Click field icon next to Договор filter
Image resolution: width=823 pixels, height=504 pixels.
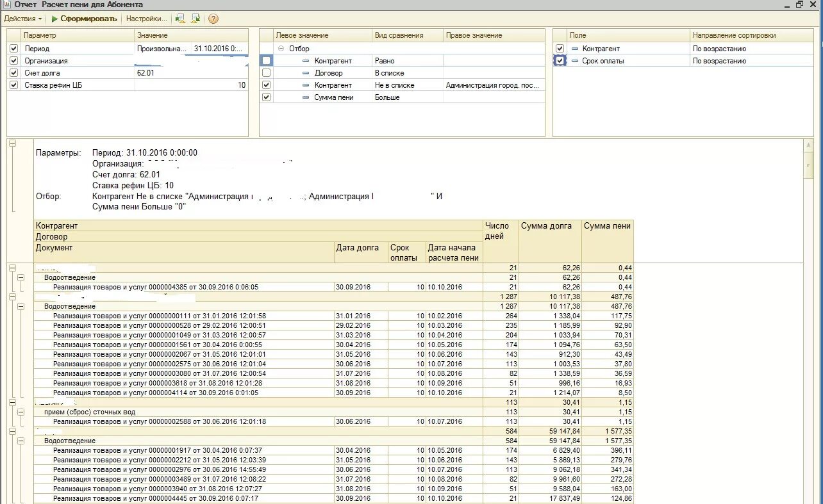(x=306, y=73)
